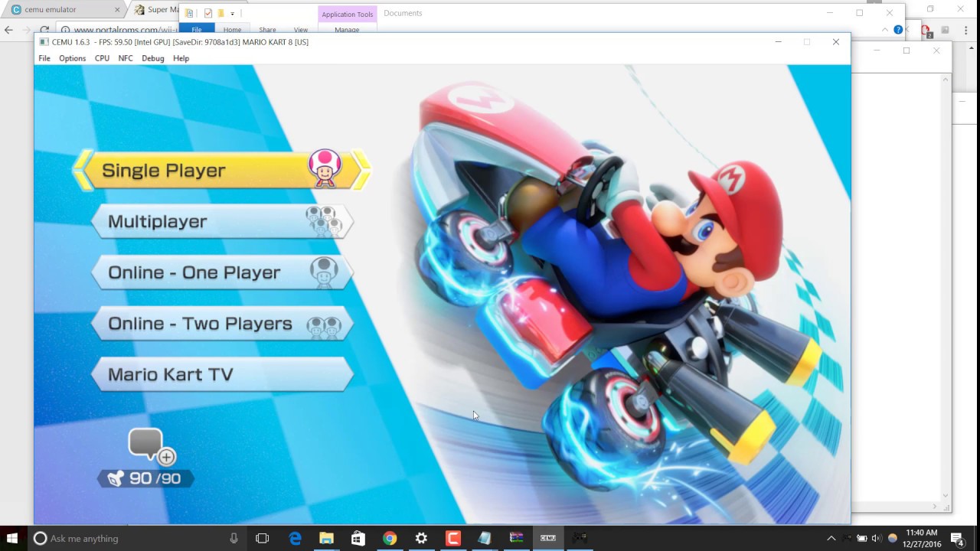Open the Chrome three-dot menu
This screenshot has width=980, height=551.
[x=968, y=31]
